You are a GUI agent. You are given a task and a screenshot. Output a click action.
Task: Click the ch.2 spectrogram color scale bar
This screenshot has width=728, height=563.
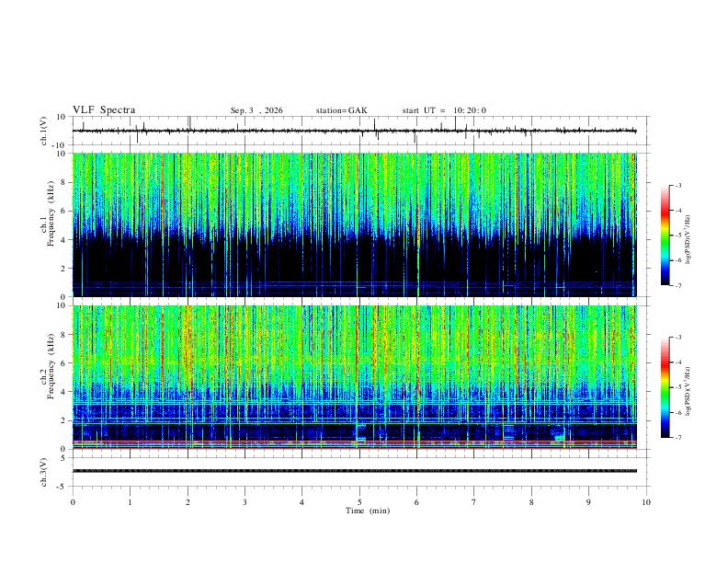tap(665, 387)
